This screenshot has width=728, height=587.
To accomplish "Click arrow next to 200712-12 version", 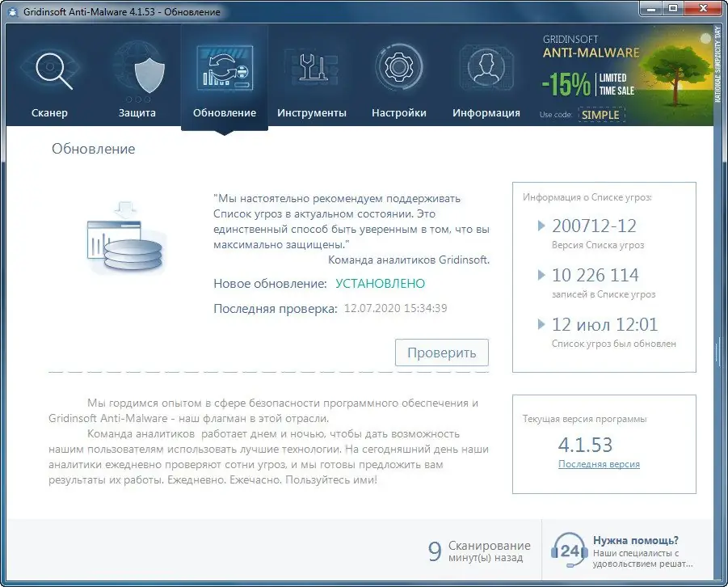I will coord(541,226).
